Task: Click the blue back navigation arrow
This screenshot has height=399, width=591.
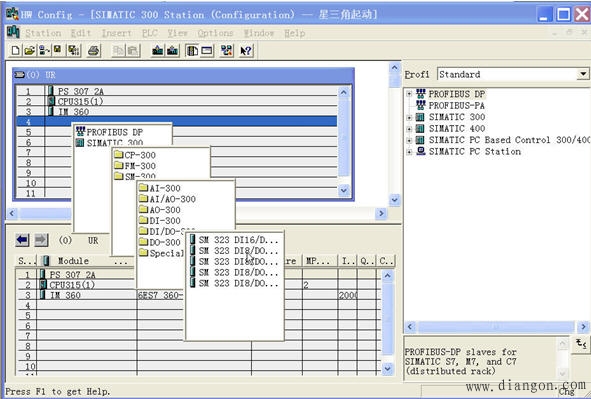Action: pos(23,240)
